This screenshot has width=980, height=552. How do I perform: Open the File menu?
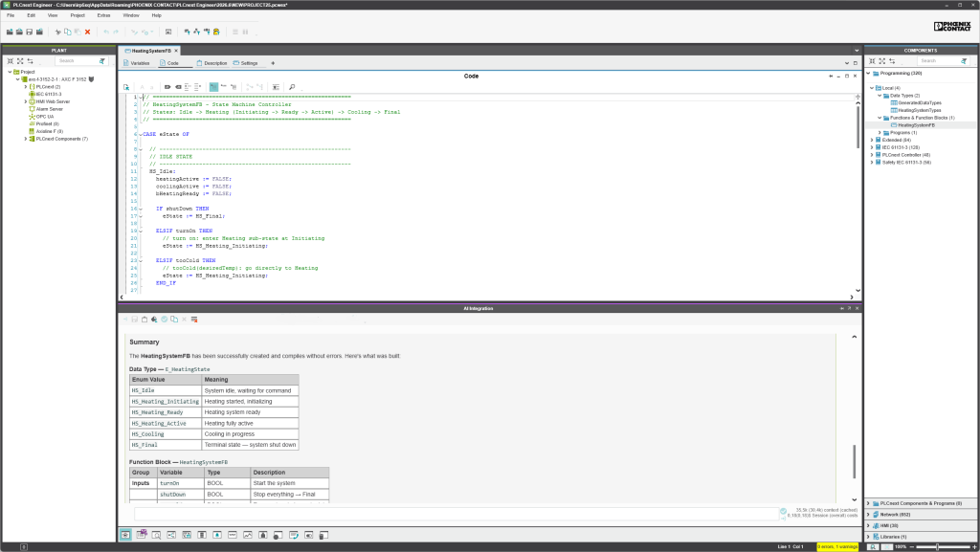pos(11,15)
